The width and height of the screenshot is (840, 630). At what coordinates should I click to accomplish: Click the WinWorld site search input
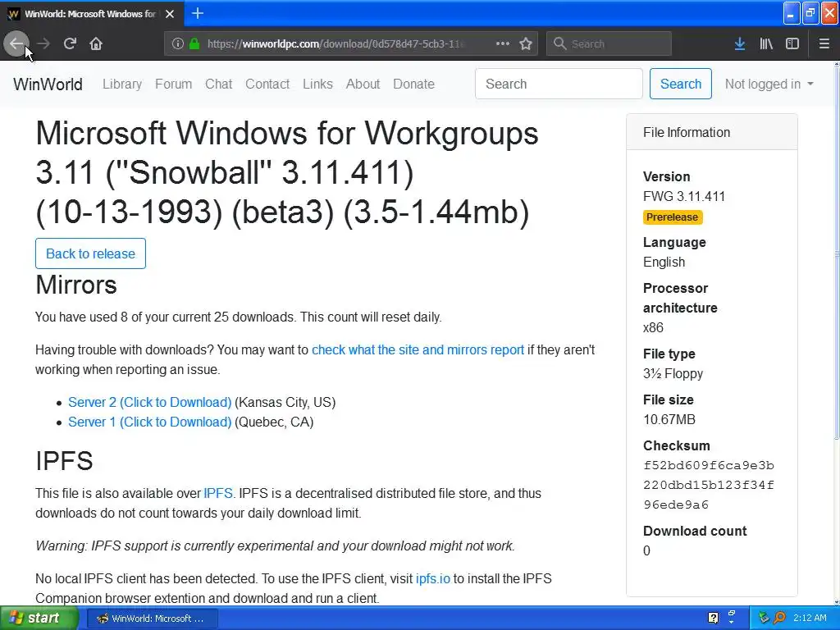[559, 84]
